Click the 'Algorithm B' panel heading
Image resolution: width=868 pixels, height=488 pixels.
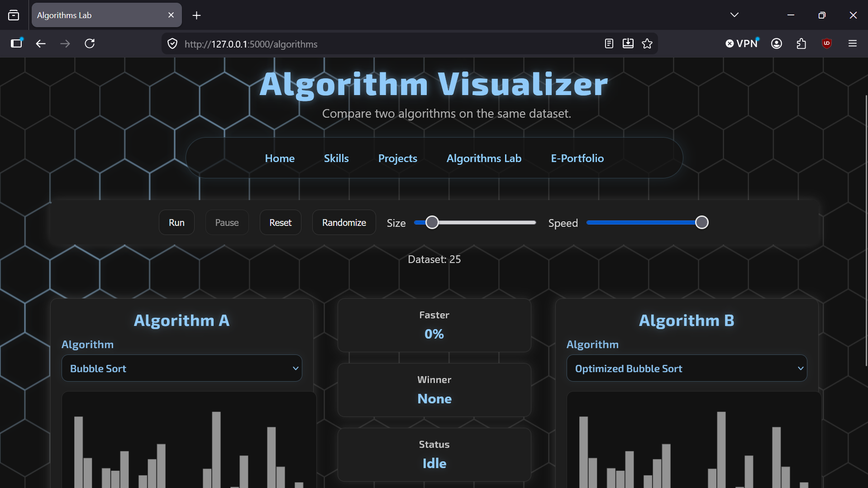click(687, 321)
